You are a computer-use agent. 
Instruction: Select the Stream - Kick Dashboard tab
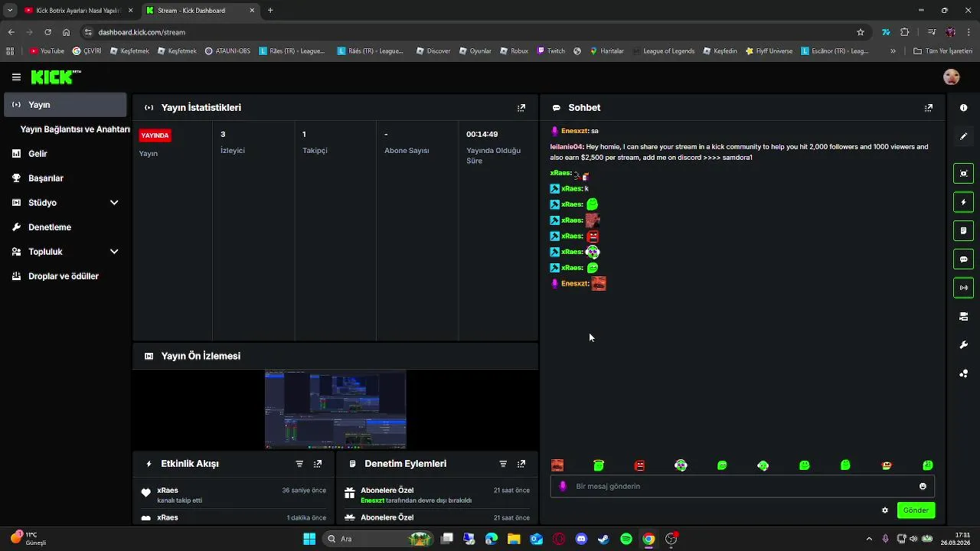199,10
